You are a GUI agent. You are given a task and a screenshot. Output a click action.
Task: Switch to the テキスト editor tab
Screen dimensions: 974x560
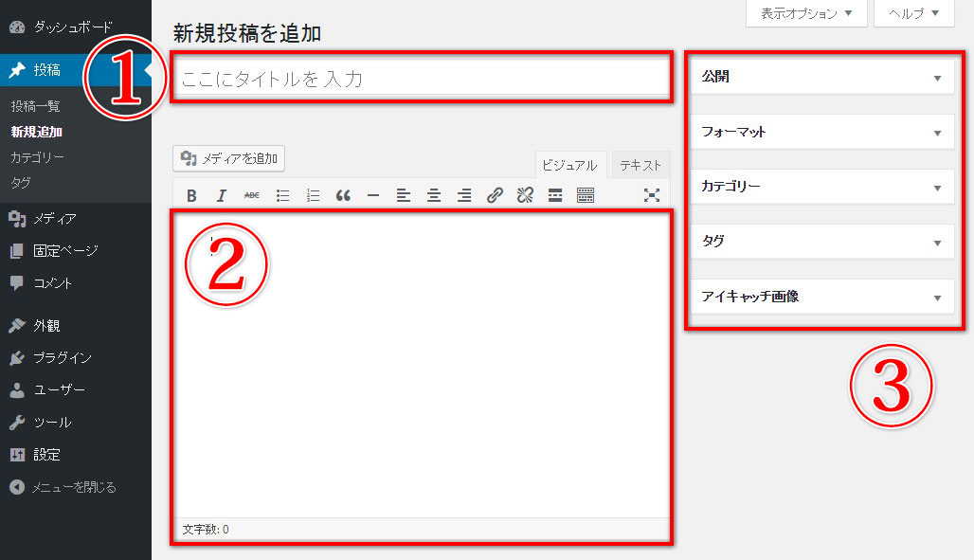pos(640,164)
